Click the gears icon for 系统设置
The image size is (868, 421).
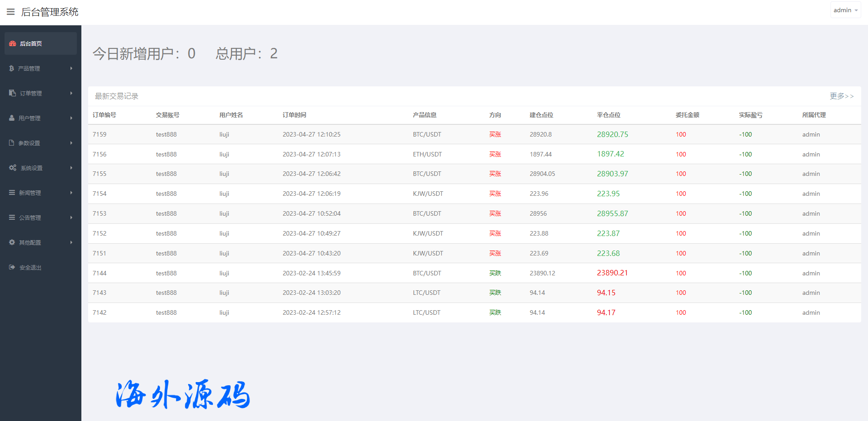(x=13, y=168)
